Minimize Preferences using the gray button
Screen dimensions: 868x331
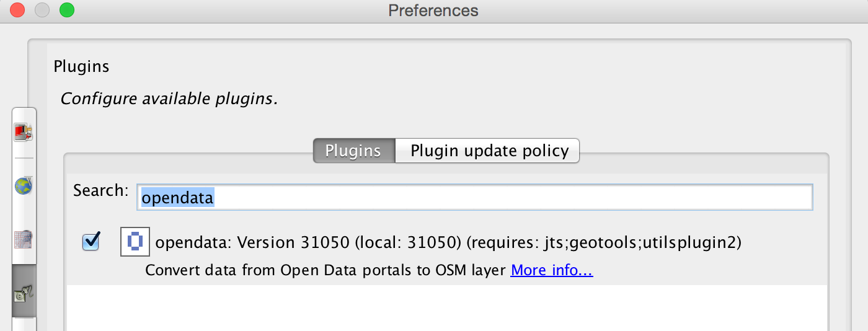[42, 11]
